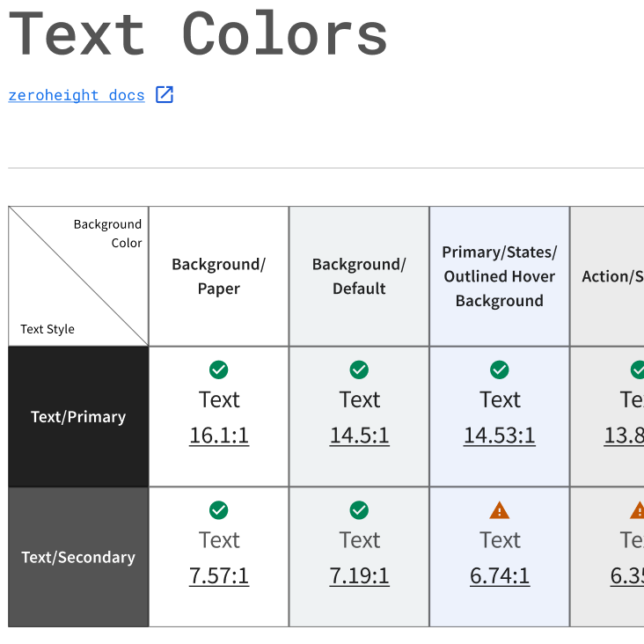Viewport: 644px width, 644px height.
Task: Open the zeroheight docs link
Action: click(77, 95)
